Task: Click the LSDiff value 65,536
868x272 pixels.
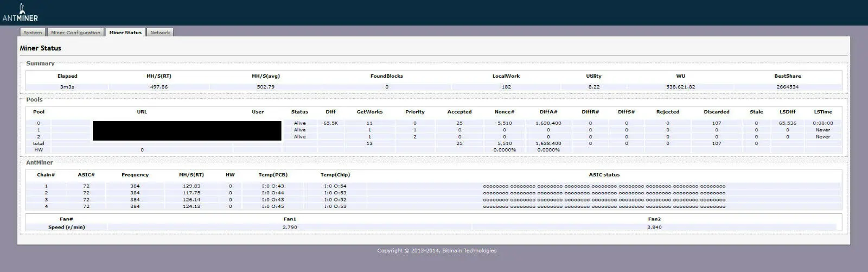Action: click(788, 123)
